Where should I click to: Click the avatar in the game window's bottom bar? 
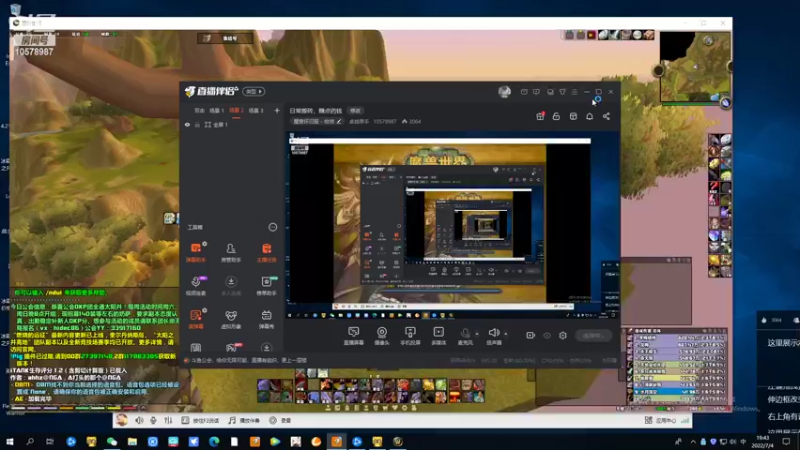click(121, 420)
